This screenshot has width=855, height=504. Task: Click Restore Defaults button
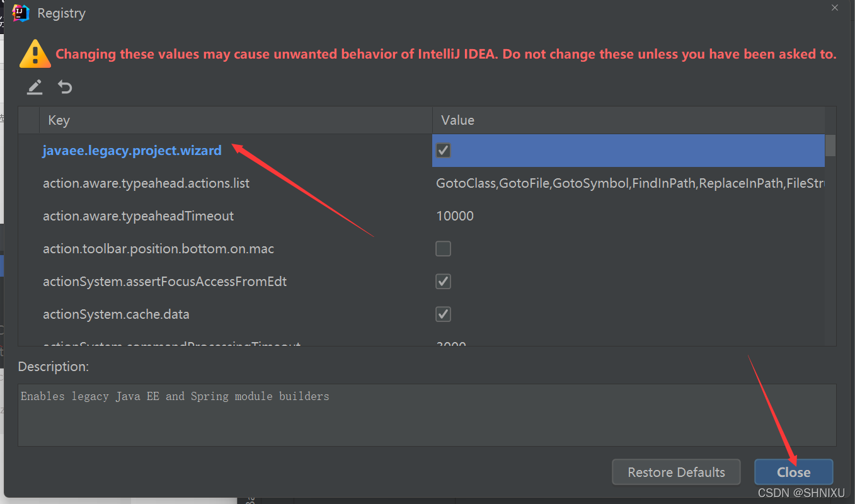click(x=676, y=472)
